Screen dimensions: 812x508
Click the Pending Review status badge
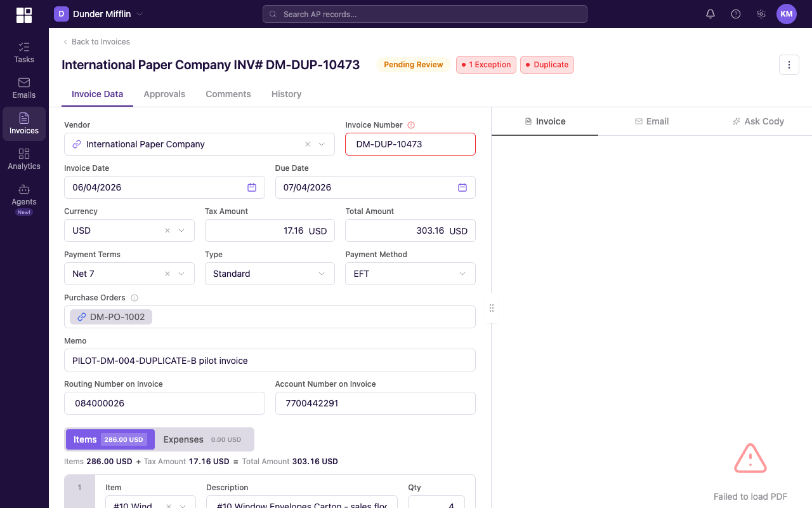414,65
